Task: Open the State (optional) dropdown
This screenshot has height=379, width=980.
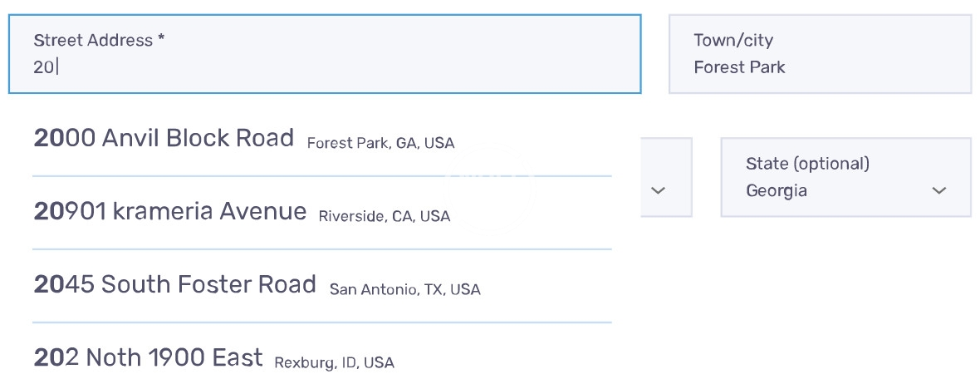Action: tap(845, 178)
